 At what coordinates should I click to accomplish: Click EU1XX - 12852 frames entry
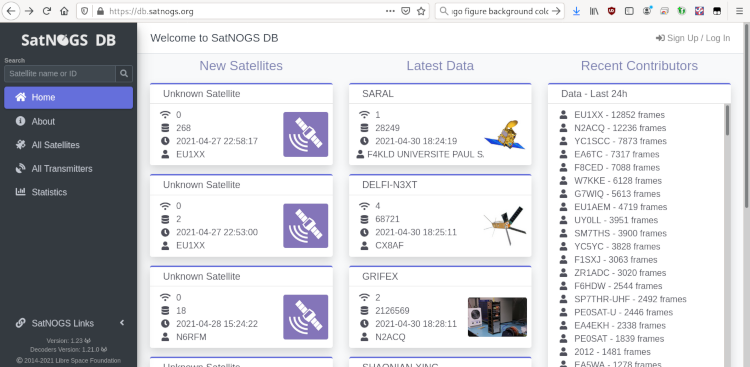(619, 115)
